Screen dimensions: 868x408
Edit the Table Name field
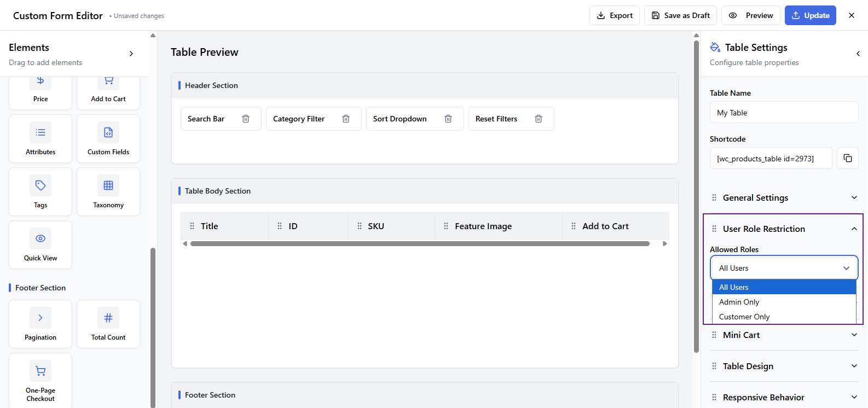click(784, 113)
